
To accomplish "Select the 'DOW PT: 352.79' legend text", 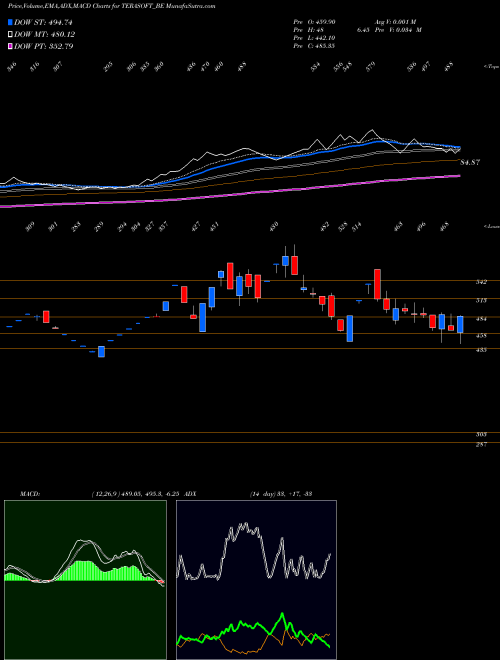I will click(44, 46).
